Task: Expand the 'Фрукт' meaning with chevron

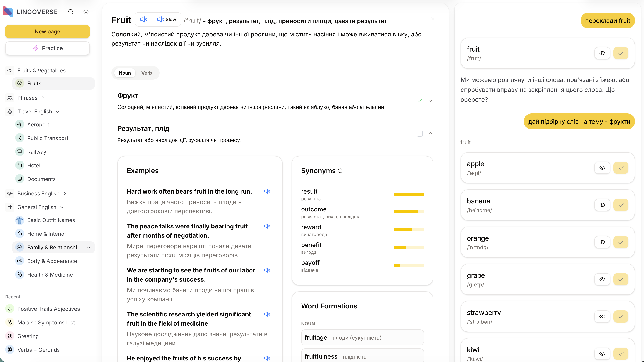Action: [430, 101]
